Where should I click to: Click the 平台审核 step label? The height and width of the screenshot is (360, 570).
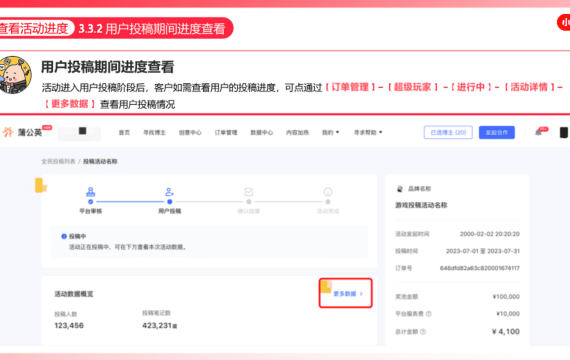click(x=91, y=211)
